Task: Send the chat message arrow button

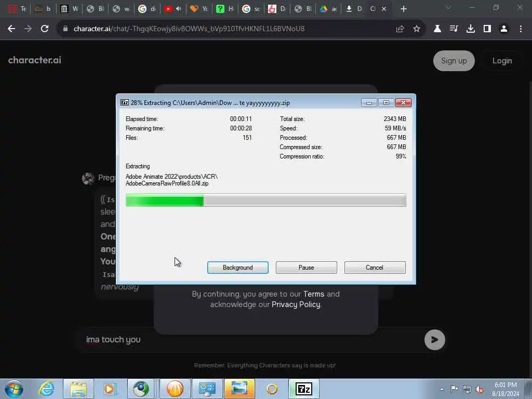Action: [435, 340]
